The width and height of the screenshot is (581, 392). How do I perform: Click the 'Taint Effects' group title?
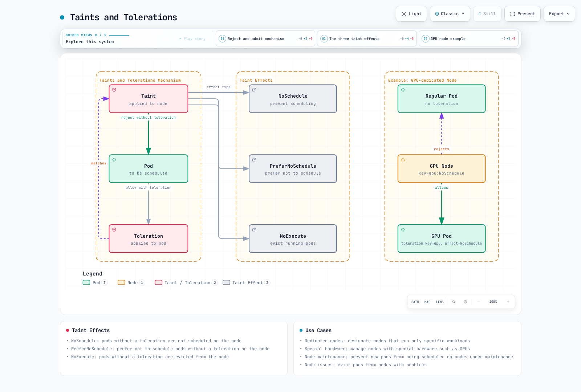click(x=256, y=81)
